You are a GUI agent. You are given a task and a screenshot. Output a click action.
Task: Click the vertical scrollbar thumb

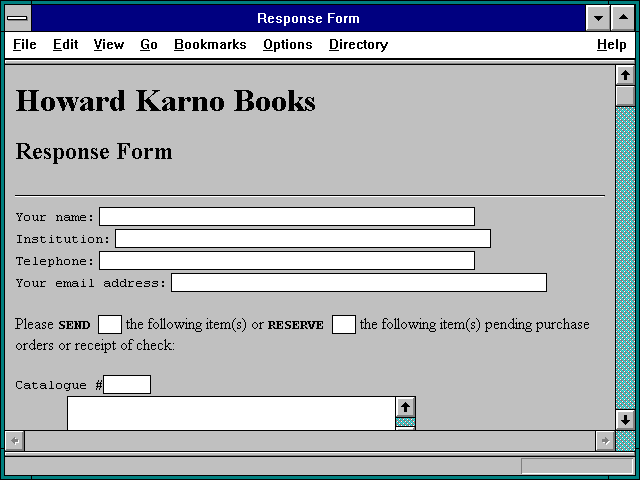[625, 96]
